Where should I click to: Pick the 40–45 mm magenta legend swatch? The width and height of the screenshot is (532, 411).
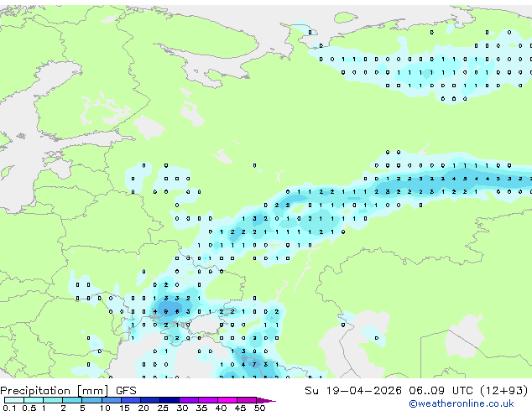(x=227, y=400)
